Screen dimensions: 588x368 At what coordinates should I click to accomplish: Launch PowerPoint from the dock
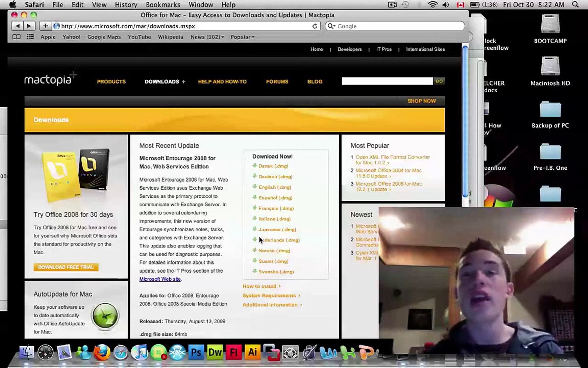pyautogui.click(x=366, y=353)
